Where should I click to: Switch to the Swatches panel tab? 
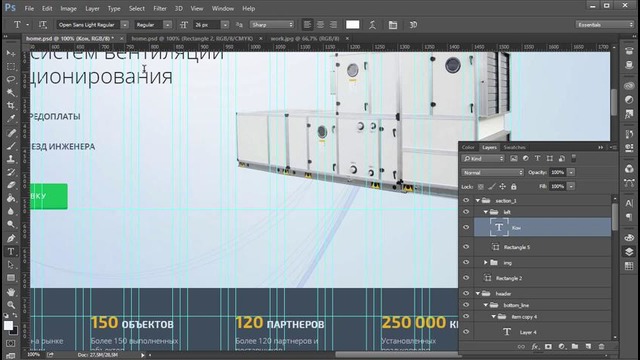coord(514,147)
